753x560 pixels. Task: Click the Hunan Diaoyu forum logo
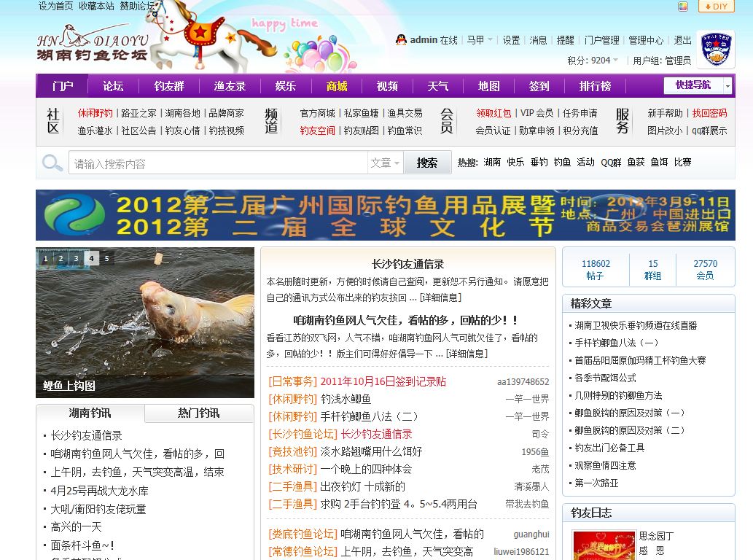click(x=93, y=44)
